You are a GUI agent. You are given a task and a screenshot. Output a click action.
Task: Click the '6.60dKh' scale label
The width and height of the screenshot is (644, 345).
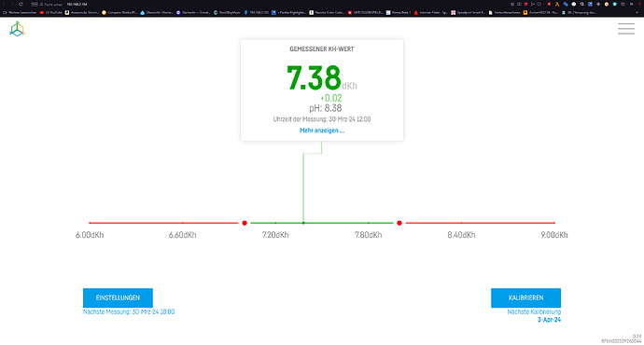[182, 235]
